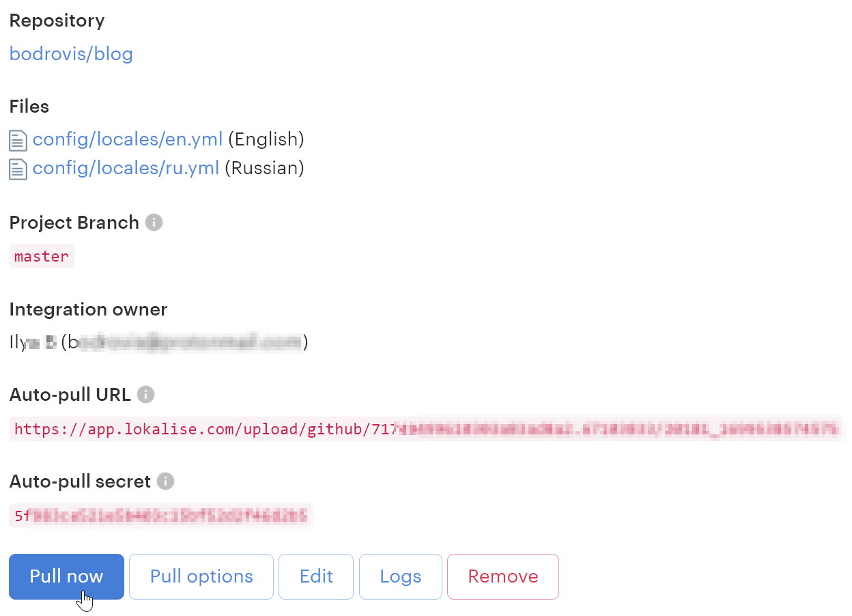
Task: Click the Auto-pull secret value field
Action: pyautogui.click(x=161, y=516)
